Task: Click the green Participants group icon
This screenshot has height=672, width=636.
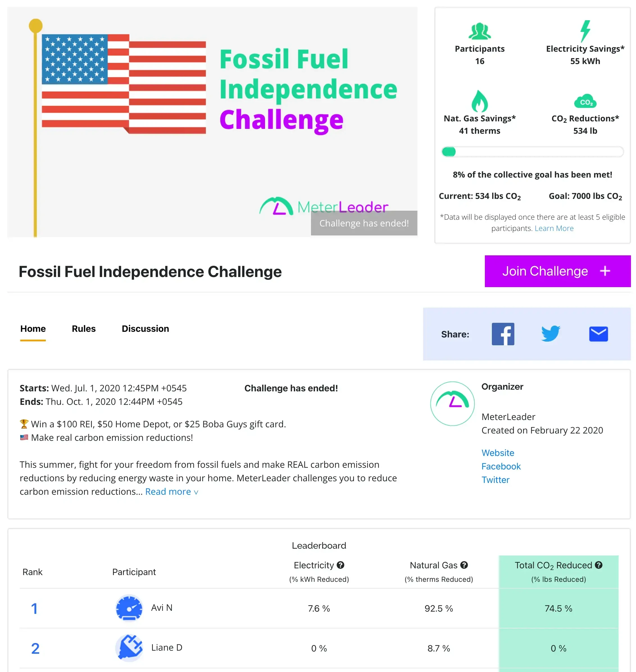Action: tap(480, 31)
